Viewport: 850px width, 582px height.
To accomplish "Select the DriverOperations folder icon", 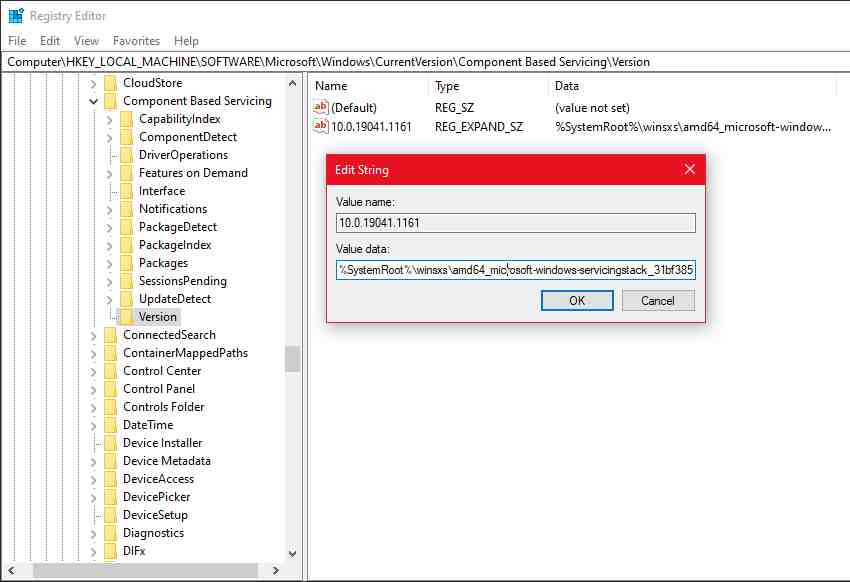I will [126, 155].
